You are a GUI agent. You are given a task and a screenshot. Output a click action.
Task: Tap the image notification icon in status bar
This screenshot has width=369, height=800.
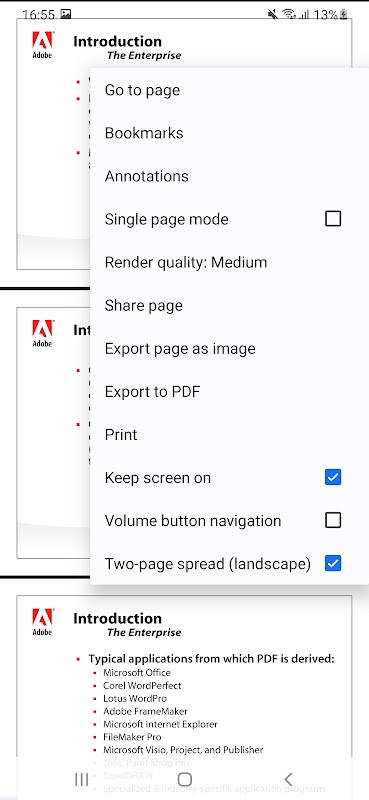pos(66,14)
